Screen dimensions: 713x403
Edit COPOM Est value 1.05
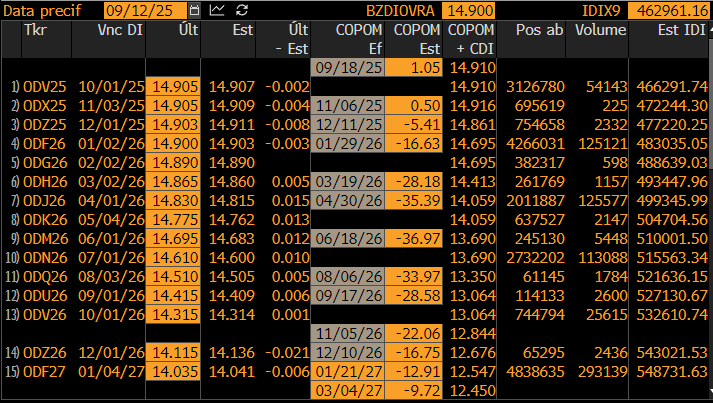tap(413, 67)
